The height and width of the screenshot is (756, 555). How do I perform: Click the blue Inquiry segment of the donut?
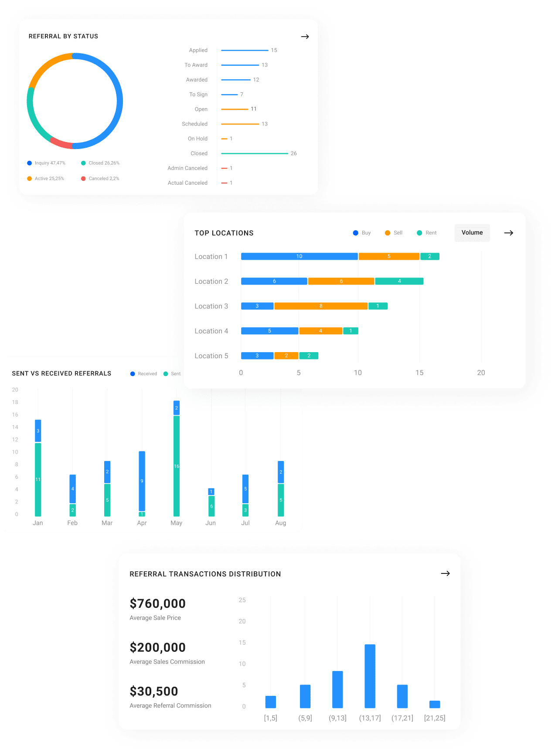[119, 101]
